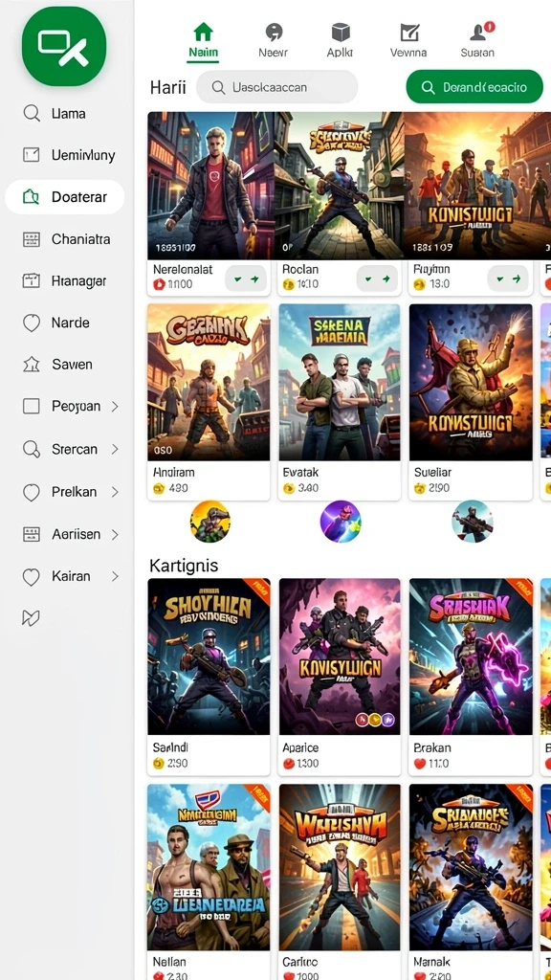The image size is (551, 980).
Task: Go to the Vevnna tab
Action: coord(408,41)
